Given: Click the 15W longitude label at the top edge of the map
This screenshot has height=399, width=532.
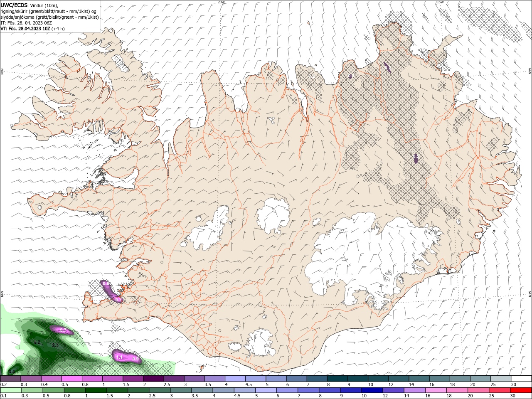Looking at the screenshot, I should [x=440, y=2].
